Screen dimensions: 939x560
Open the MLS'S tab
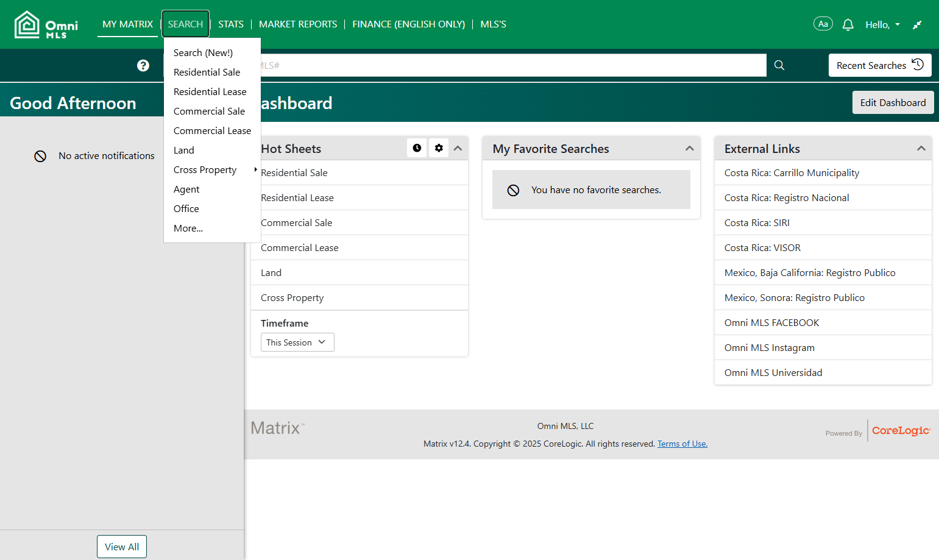pos(494,24)
